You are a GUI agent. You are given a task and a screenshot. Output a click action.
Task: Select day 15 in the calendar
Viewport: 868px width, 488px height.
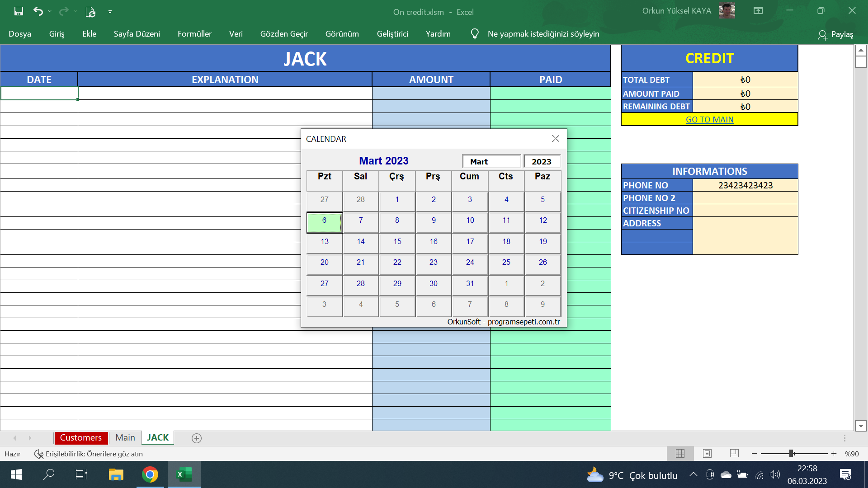coord(397,242)
